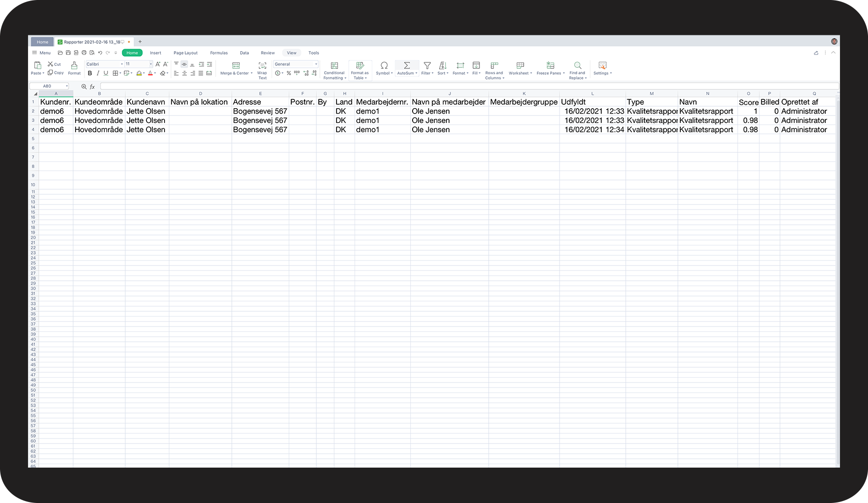
Task: Click cell containing Bogensevej 567 in row 2
Action: tap(260, 112)
